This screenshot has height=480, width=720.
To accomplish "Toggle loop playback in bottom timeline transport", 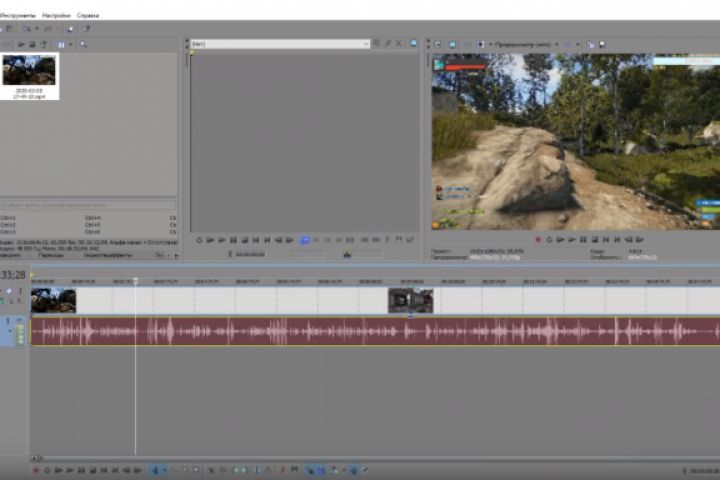I will (47, 470).
